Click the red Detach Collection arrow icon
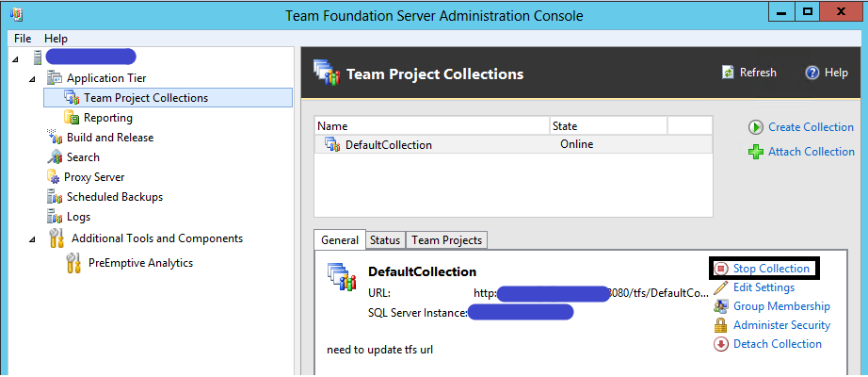 (x=721, y=344)
